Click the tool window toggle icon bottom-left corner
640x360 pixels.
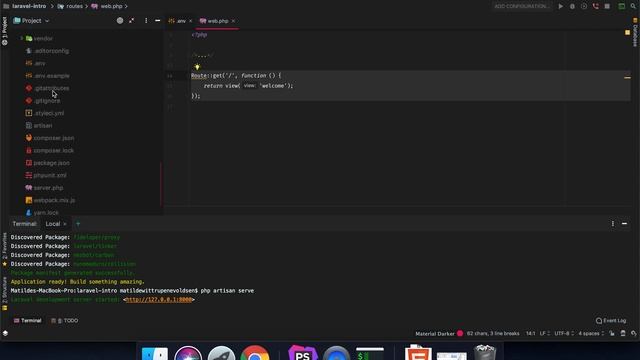pyautogui.click(x=5, y=333)
